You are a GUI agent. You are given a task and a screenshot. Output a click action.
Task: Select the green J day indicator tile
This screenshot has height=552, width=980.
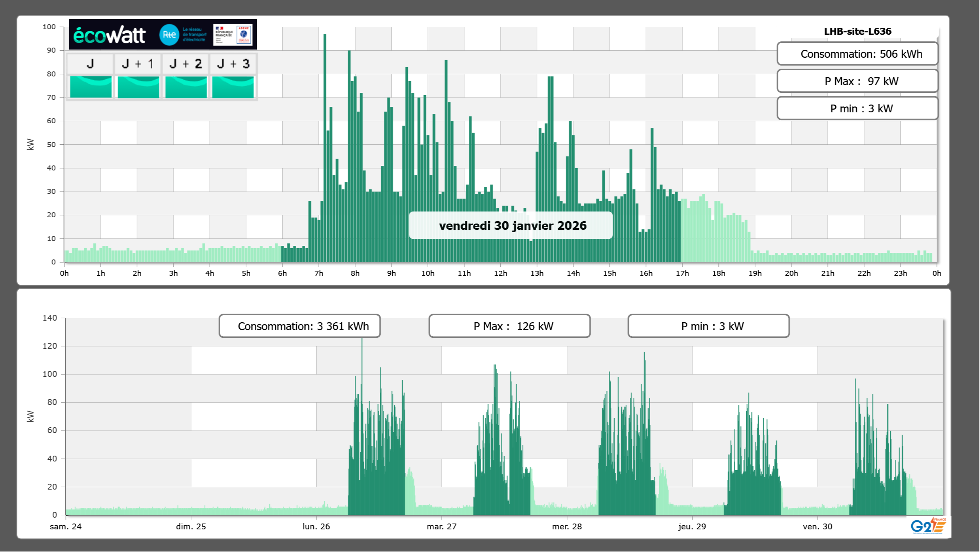91,87
